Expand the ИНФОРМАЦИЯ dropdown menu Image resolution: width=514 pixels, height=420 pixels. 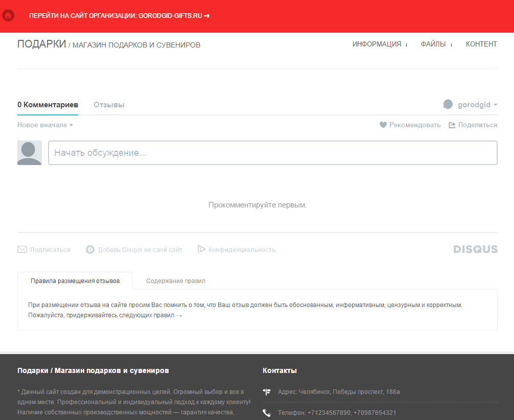[x=380, y=44]
